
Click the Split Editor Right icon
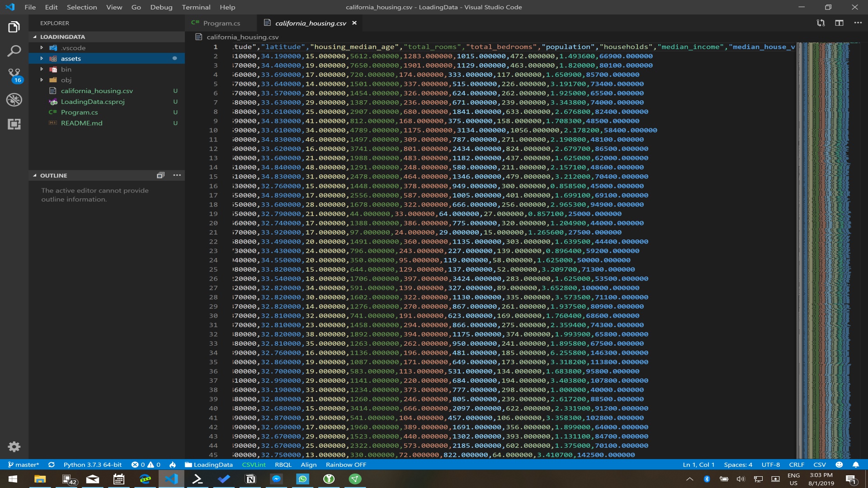pos(839,23)
